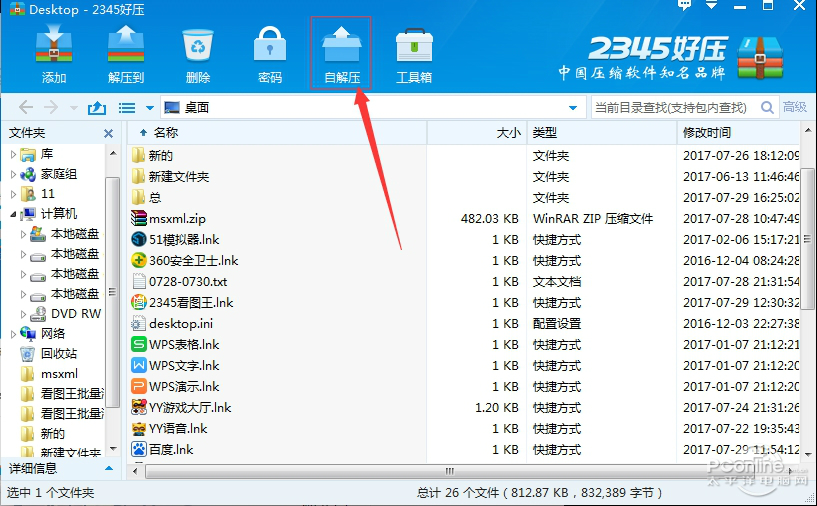817x506 pixels.
Task: Click folder tree scroll up arrow
Action: coord(113,153)
